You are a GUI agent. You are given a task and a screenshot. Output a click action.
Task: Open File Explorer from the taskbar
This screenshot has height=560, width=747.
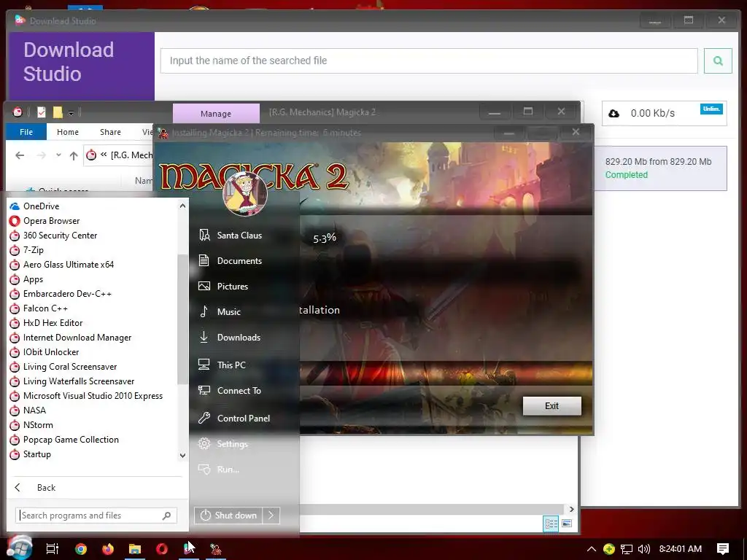(135, 549)
